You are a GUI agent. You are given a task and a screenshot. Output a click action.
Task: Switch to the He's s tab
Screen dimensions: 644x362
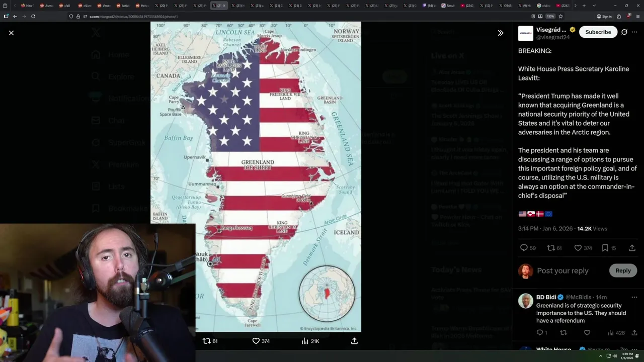pyautogui.click(x=141, y=6)
